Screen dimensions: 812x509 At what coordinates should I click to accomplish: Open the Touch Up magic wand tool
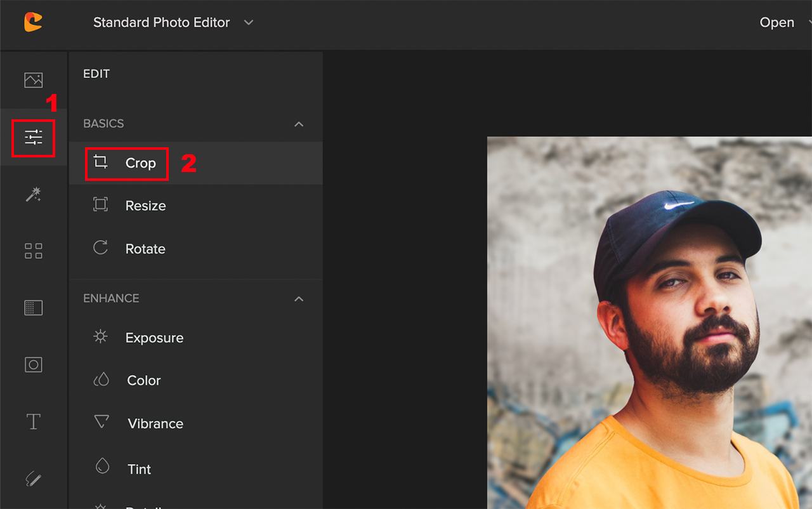click(33, 195)
